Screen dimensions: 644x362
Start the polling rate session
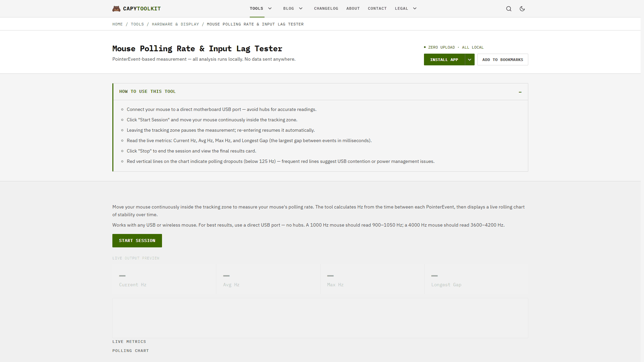[137, 241]
